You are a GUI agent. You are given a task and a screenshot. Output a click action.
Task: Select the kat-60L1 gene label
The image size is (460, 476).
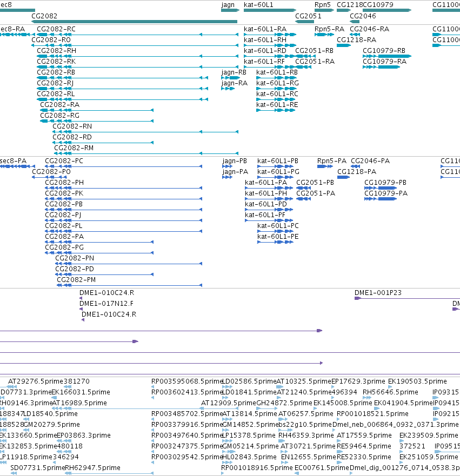coord(258,5)
